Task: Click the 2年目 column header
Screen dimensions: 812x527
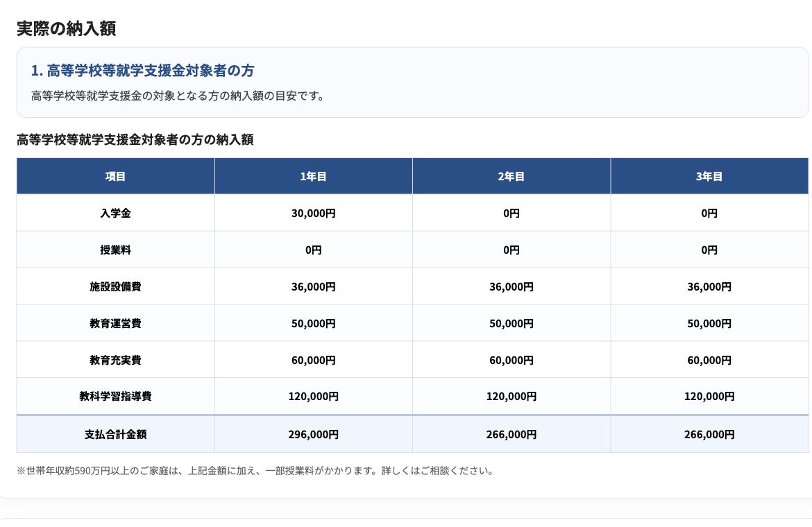Action: pyautogui.click(x=511, y=176)
